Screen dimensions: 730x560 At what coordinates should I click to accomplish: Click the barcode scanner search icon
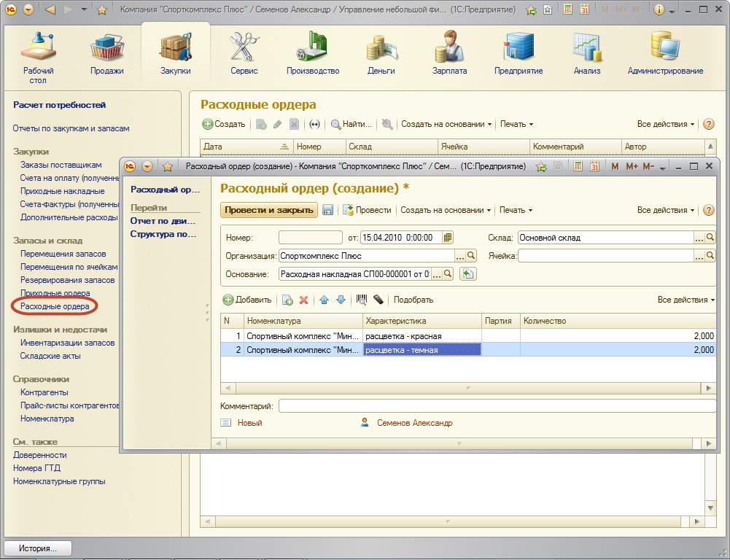tap(361, 300)
